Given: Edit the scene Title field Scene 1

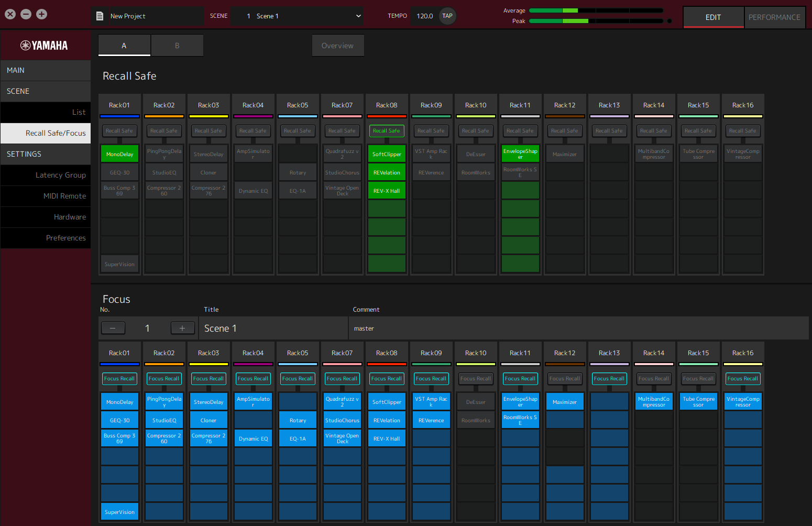Looking at the screenshot, I should point(273,328).
